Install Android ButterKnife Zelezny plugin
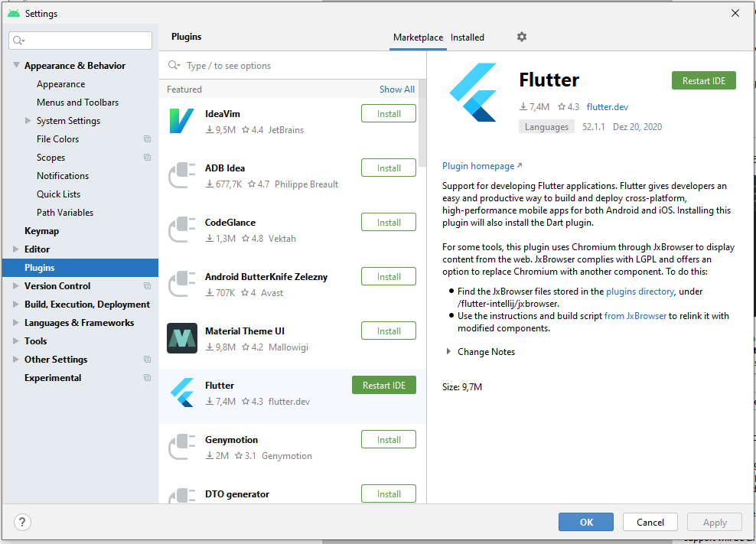 coord(389,277)
